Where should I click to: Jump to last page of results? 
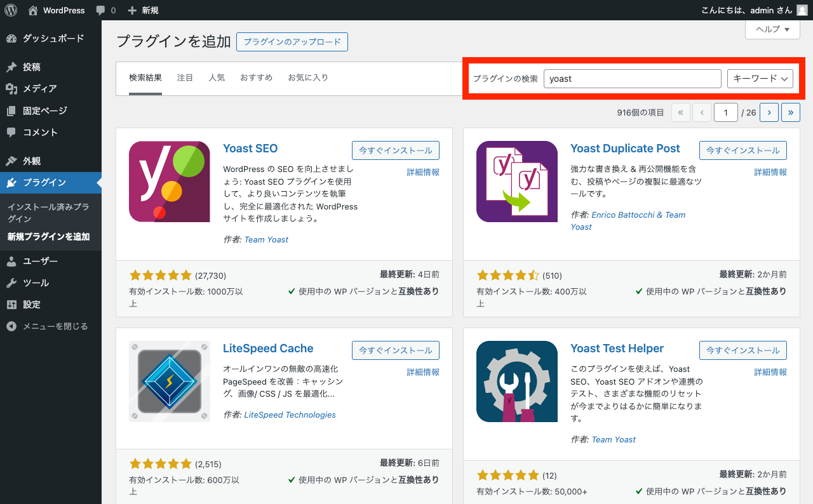[x=791, y=112]
